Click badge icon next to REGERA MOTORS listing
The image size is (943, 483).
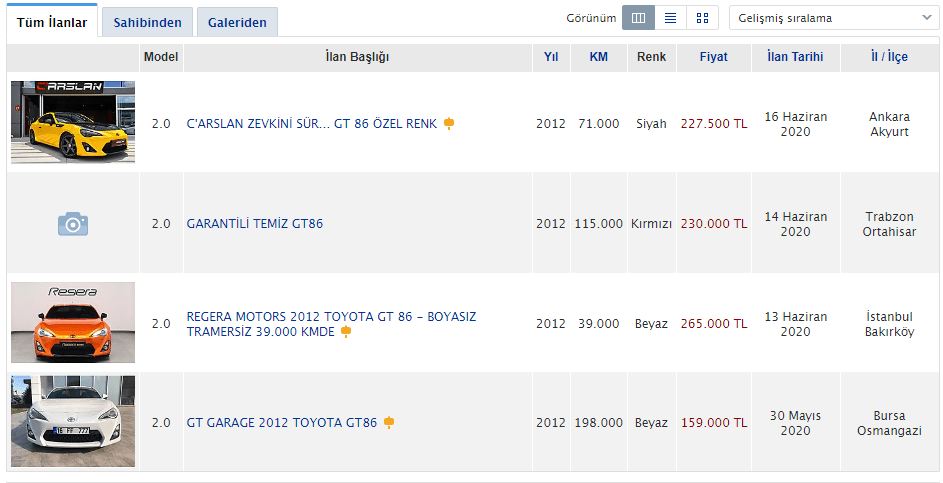346,331
